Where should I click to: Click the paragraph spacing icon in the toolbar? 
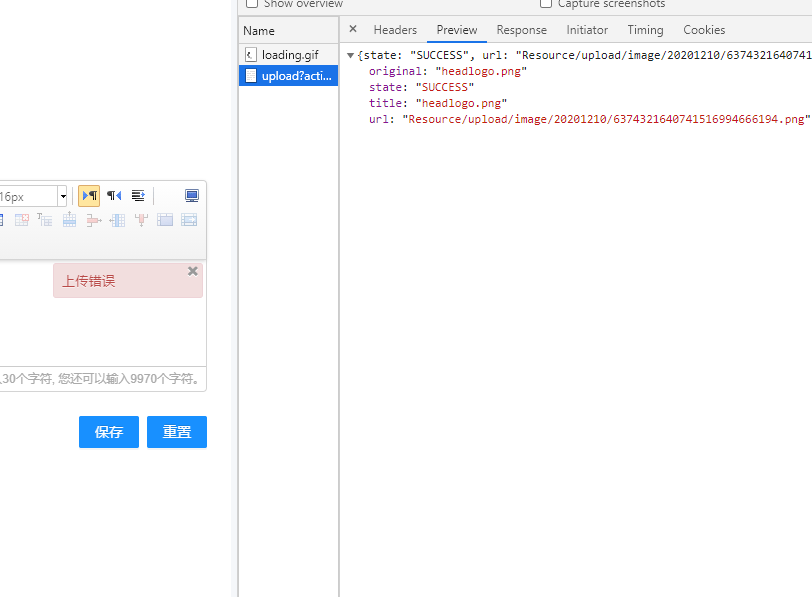137,196
